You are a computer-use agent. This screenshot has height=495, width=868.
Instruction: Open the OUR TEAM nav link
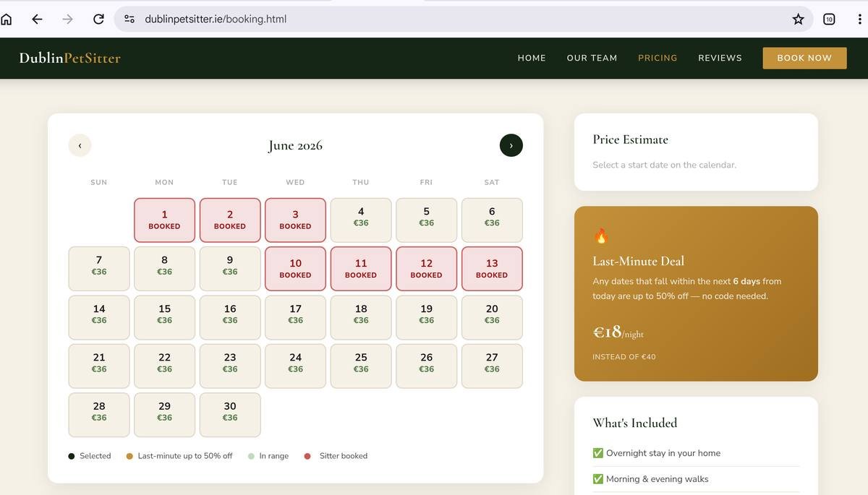coord(592,58)
